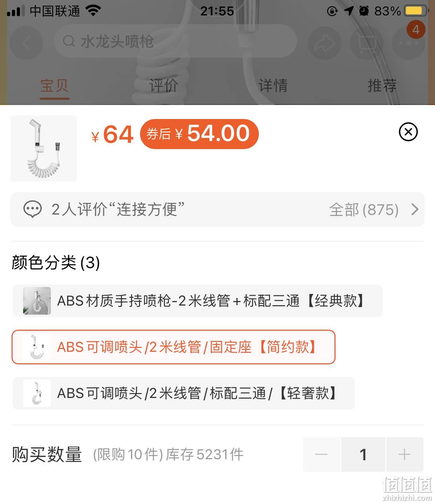
Task: Switch to the 详情 tab
Action: click(273, 85)
